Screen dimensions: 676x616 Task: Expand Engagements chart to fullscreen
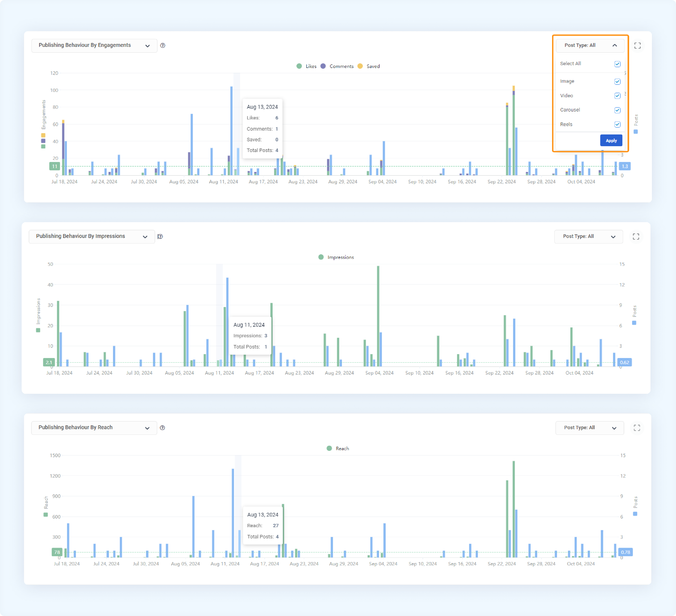(x=637, y=46)
